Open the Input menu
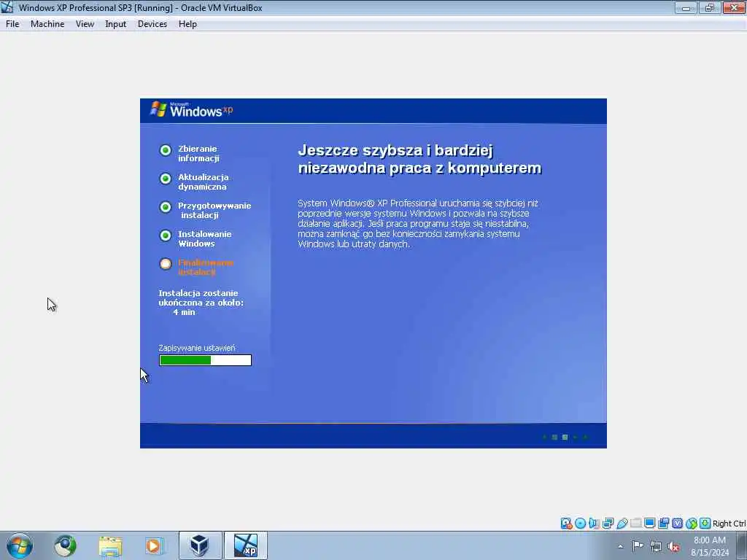The image size is (747, 560). [115, 24]
